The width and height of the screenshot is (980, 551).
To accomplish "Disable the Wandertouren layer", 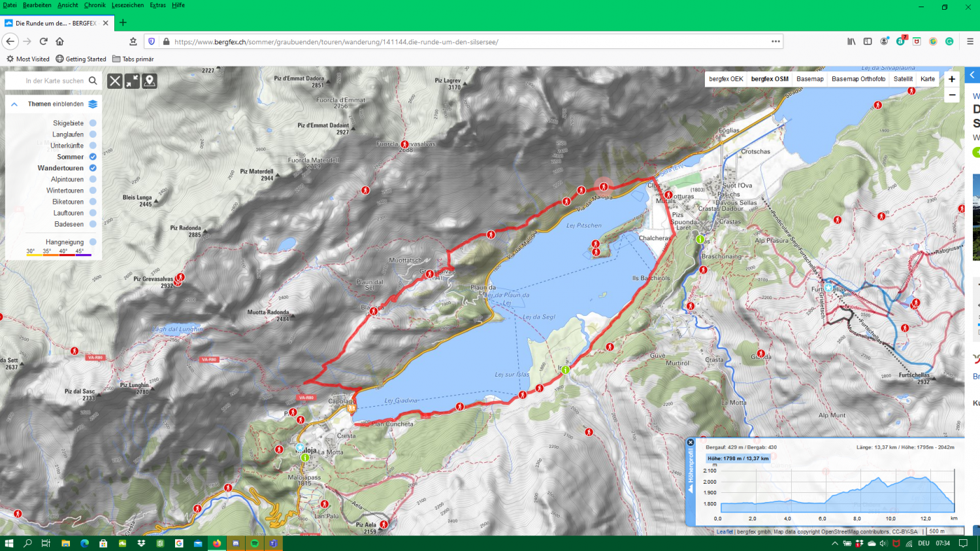I will click(x=93, y=168).
